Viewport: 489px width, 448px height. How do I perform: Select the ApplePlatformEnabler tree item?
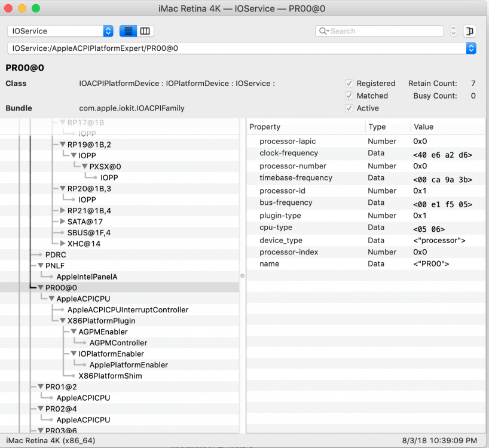[129, 365]
